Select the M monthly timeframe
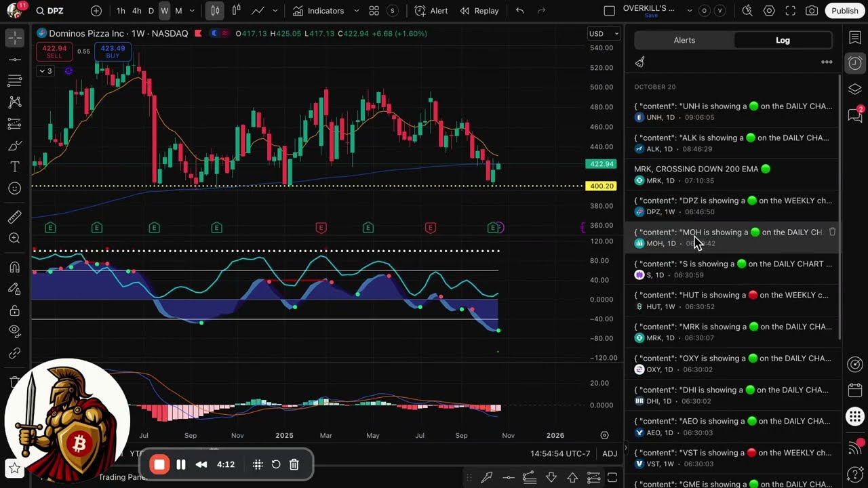This screenshot has height=488, width=868. tap(178, 11)
